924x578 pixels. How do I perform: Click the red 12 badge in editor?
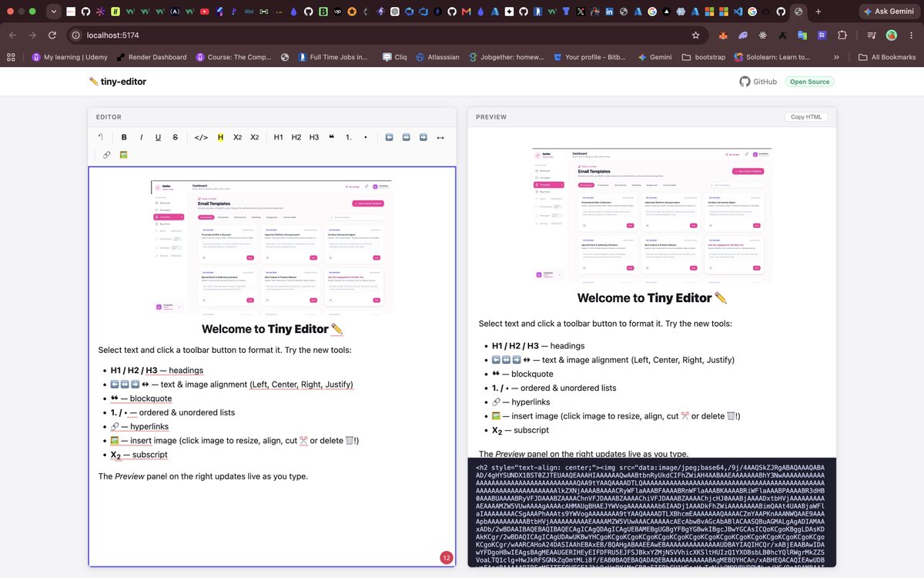coord(446,557)
